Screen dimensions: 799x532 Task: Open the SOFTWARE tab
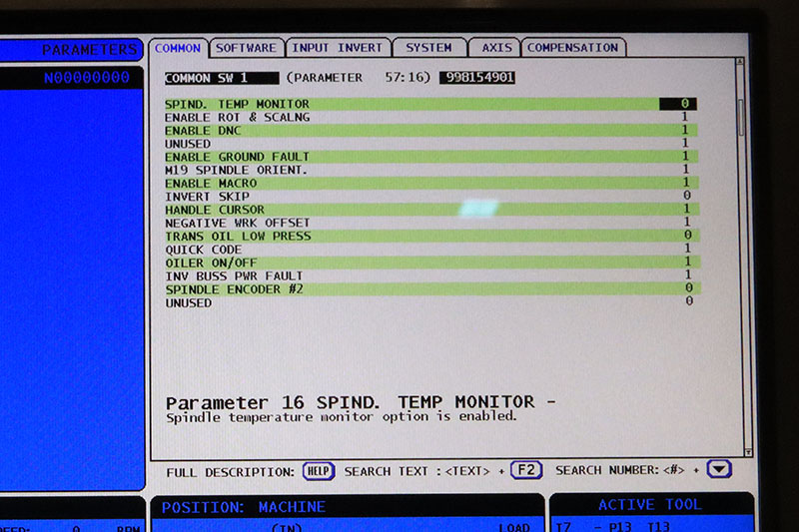246,48
